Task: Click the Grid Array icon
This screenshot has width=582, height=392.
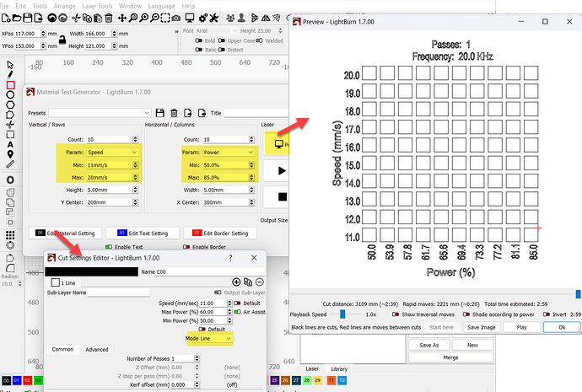Action: click(10, 235)
